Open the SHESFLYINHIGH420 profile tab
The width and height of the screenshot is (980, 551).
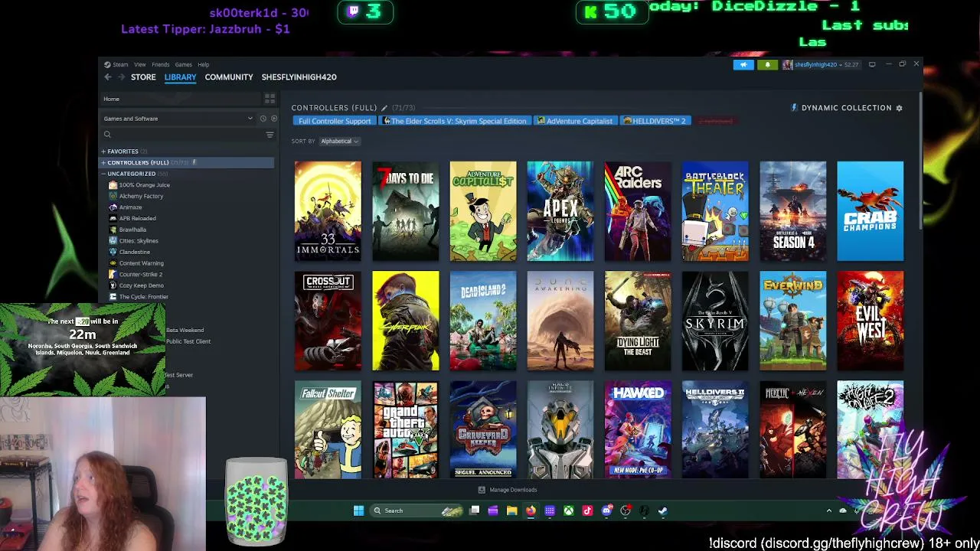299,77
